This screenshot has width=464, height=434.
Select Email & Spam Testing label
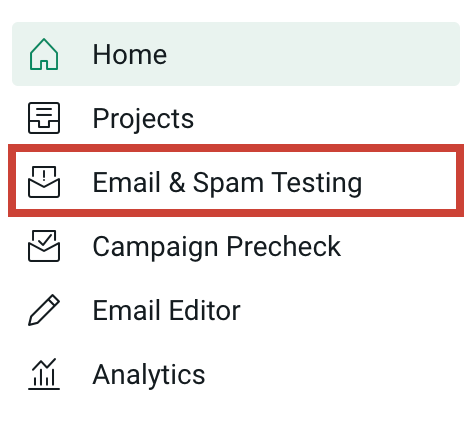pos(227,183)
